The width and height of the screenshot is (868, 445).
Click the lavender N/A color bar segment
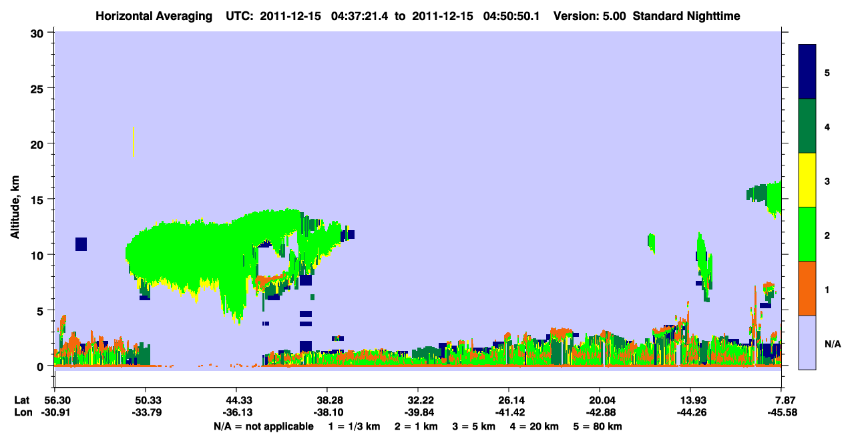click(x=807, y=342)
